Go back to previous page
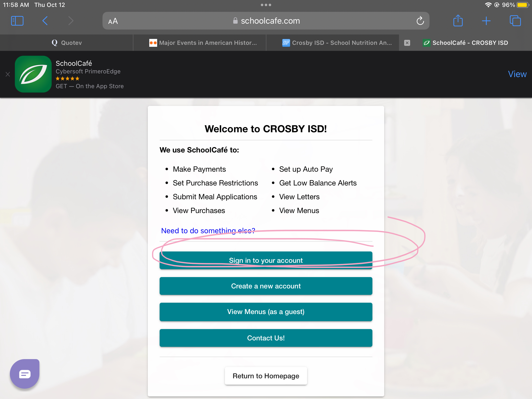 [x=45, y=21]
